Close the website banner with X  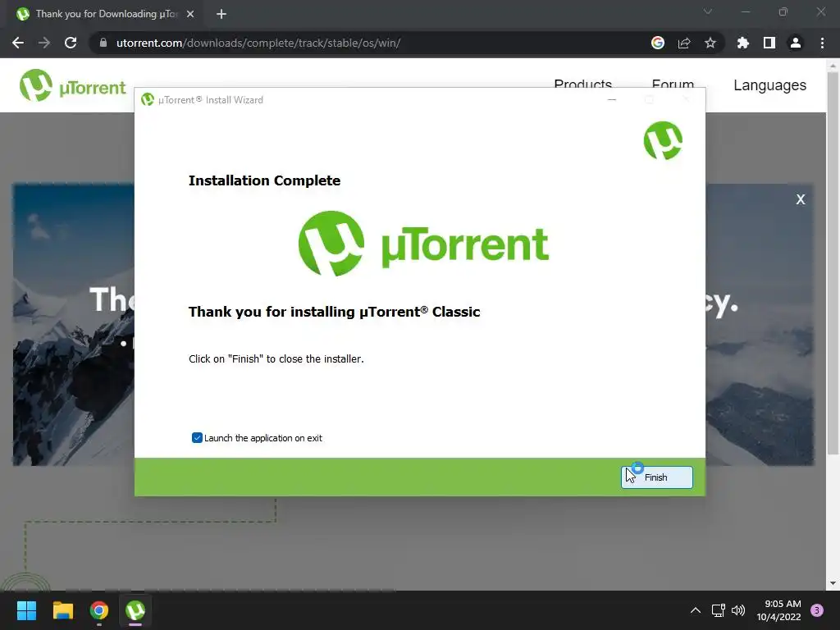[x=801, y=199]
